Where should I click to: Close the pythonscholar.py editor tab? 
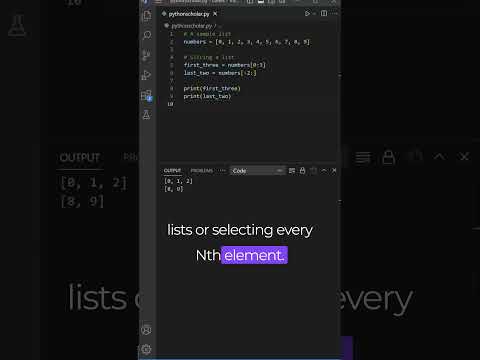point(215,14)
